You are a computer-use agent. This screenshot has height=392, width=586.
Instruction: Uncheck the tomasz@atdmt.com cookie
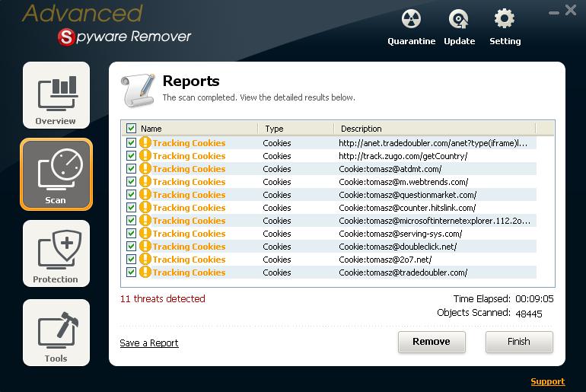pyautogui.click(x=131, y=168)
